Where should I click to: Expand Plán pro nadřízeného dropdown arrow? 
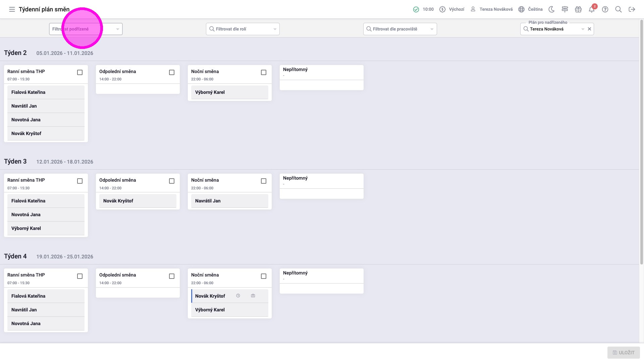click(x=583, y=29)
